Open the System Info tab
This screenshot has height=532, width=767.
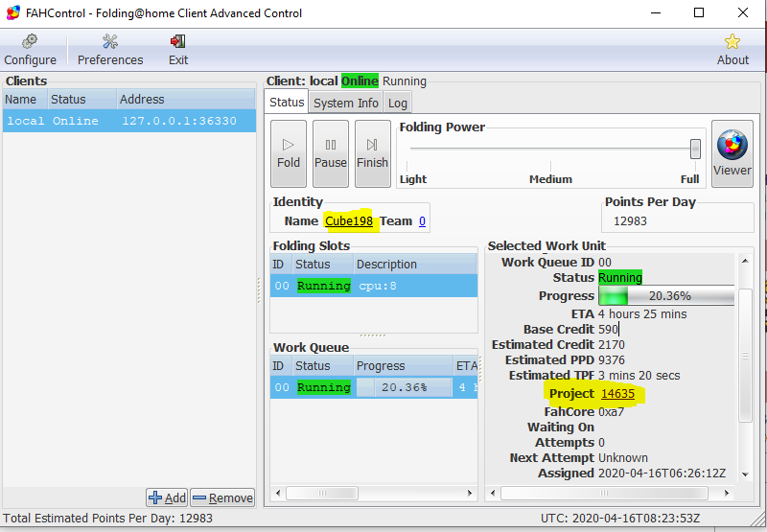[346, 104]
